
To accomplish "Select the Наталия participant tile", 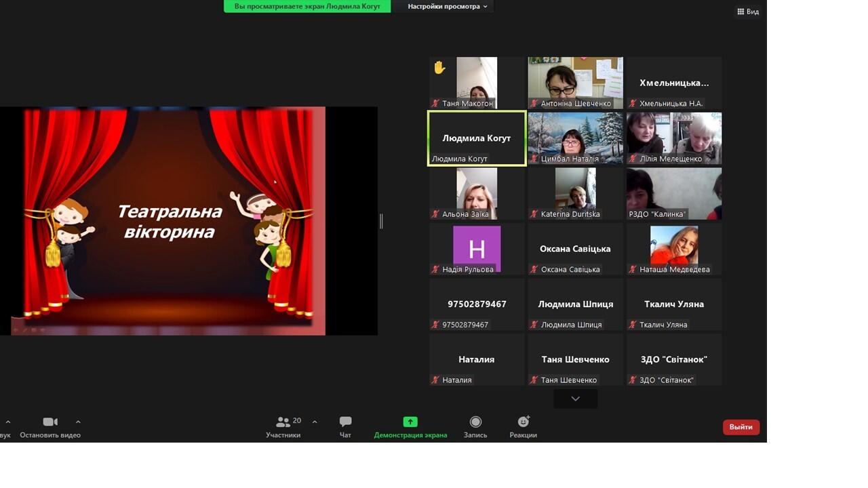I will (477, 360).
